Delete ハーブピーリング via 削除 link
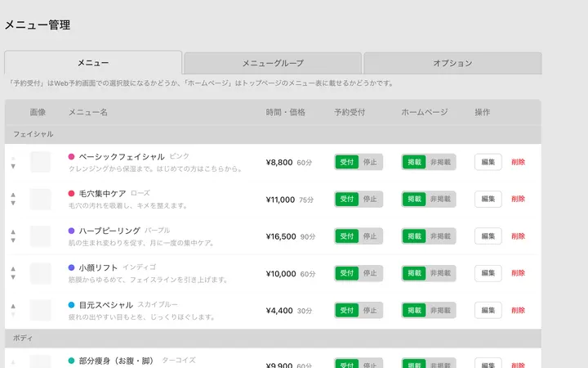Viewport: 588px width, 368px height. coord(519,236)
